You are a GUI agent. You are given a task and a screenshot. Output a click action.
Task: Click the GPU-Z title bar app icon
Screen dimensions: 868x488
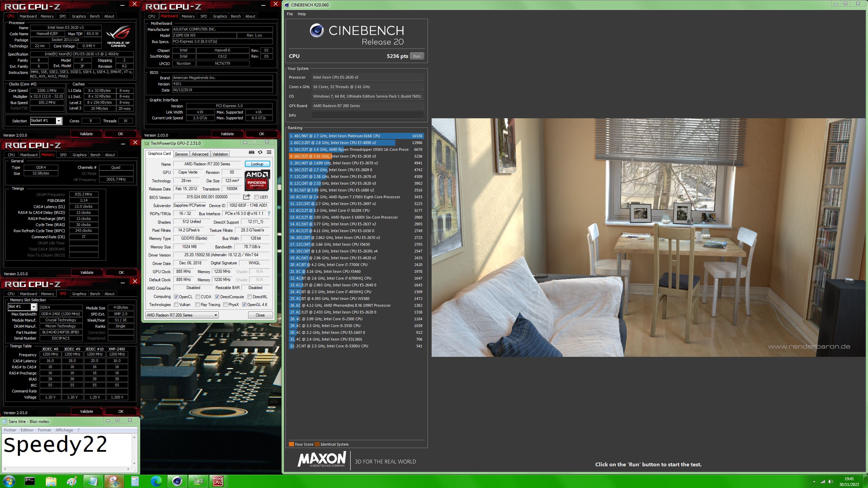pyautogui.click(x=147, y=143)
